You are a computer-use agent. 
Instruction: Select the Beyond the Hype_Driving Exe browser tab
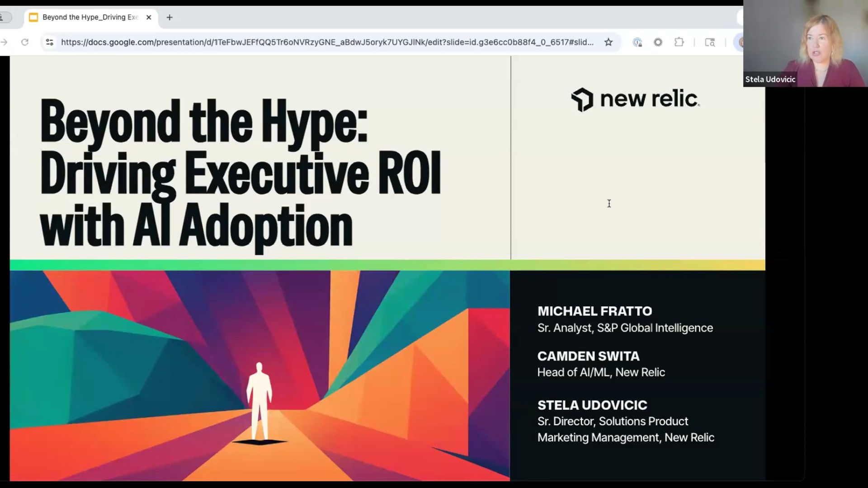[x=90, y=17]
